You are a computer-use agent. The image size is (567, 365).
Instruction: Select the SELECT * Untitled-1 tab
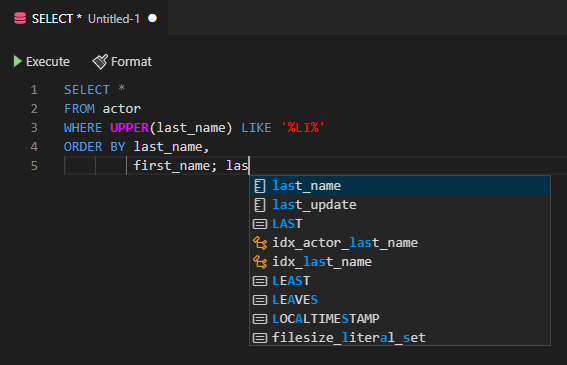click(84, 18)
